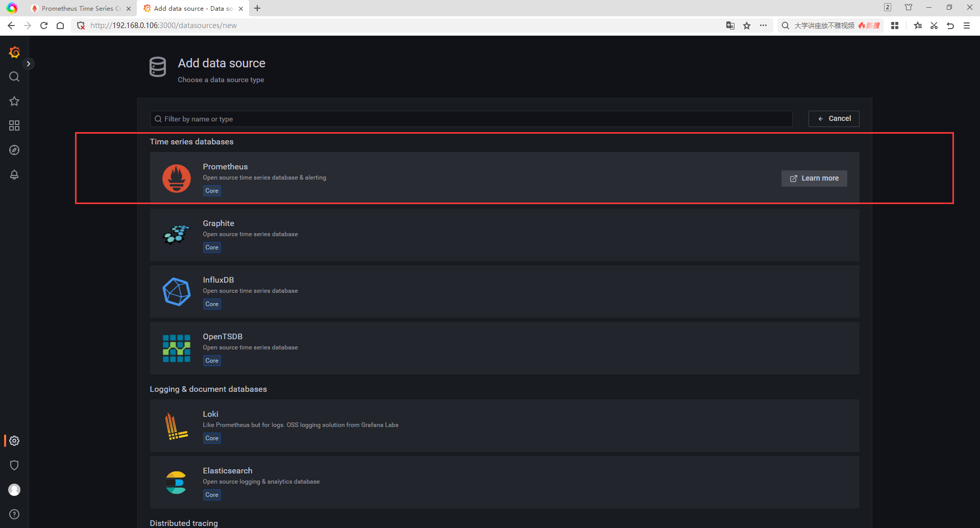The height and width of the screenshot is (528, 980).
Task: Click the browser search box
Action: pos(830,26)
